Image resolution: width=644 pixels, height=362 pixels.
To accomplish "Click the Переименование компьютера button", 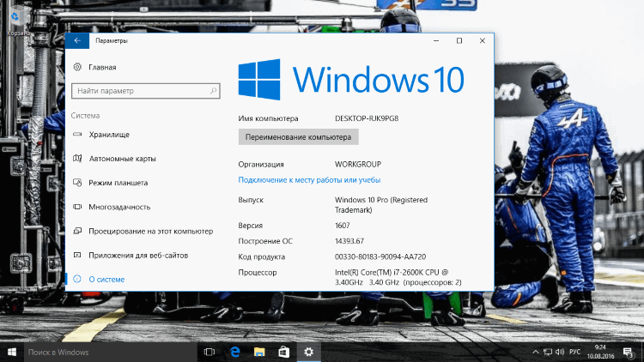I will [x=298, y=137].
